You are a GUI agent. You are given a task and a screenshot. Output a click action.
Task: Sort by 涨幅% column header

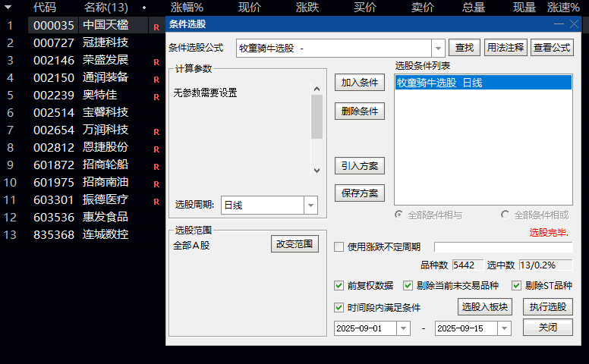tap(187, 7)
